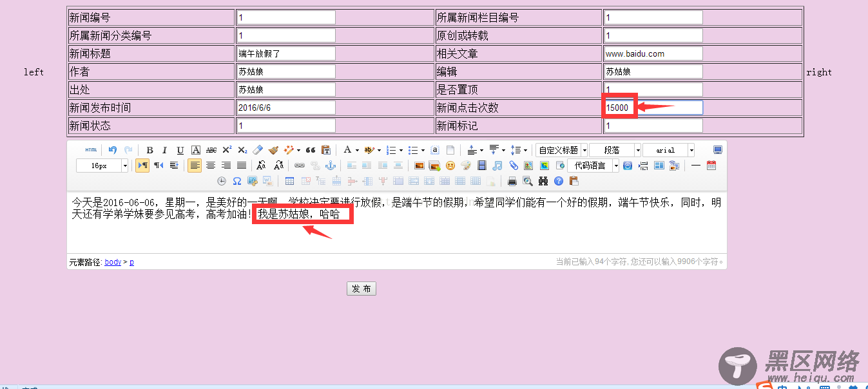Insert the current time with the clock icon
The width and height of the screenshot is (868, 389).
[x=222, y=181]
